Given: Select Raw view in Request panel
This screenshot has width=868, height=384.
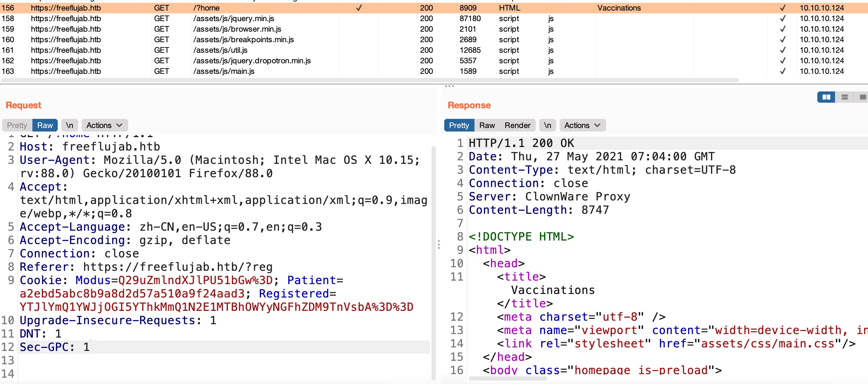Looking at the screenshot, I should tap(45, 126).
